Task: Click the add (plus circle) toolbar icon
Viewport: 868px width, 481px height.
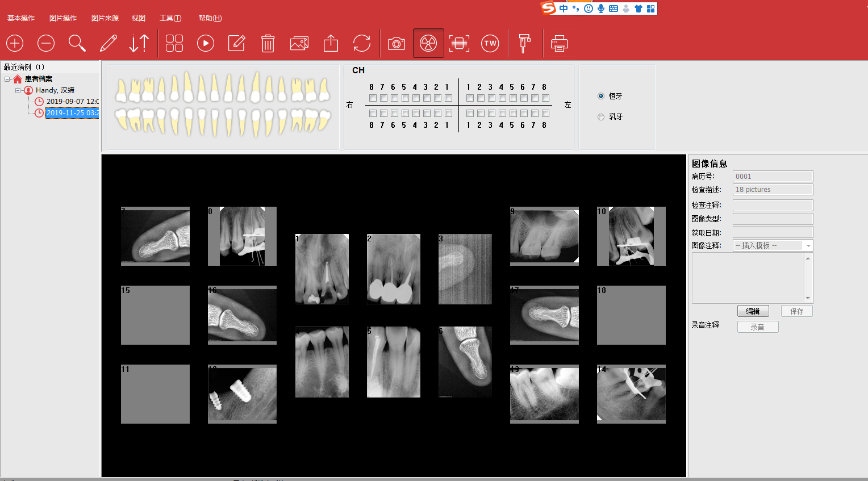Action: (15, 43)
